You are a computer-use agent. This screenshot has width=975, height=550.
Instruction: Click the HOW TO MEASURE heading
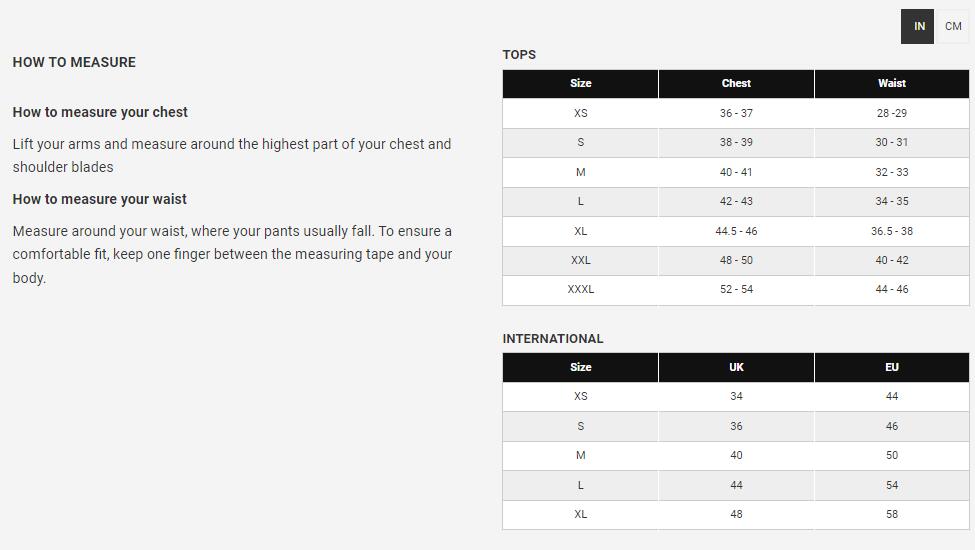pos(74,62)
